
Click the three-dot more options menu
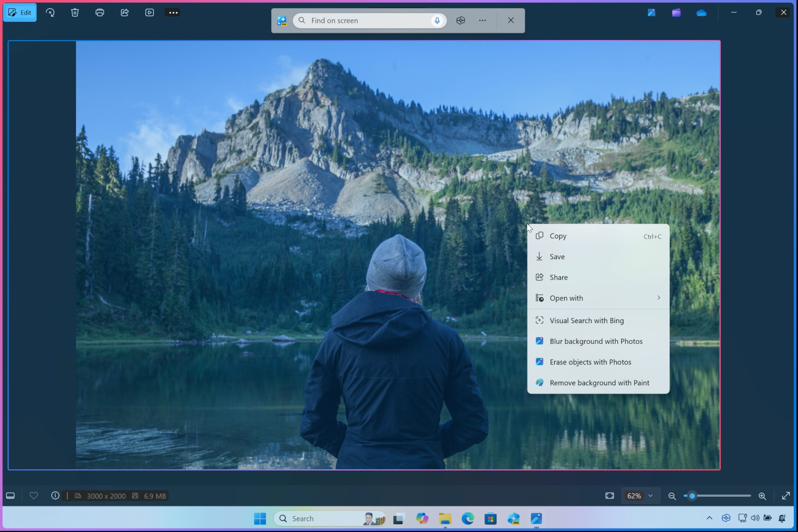[x=173, y=12]
